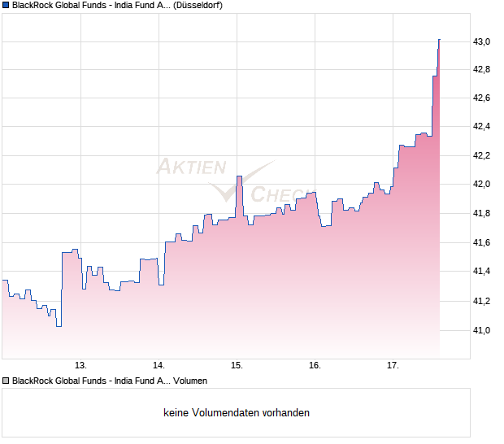Click the 41,0 price axis label
Image resolution: width=504 pixels, height=444 pixels.
pos(481,330)
